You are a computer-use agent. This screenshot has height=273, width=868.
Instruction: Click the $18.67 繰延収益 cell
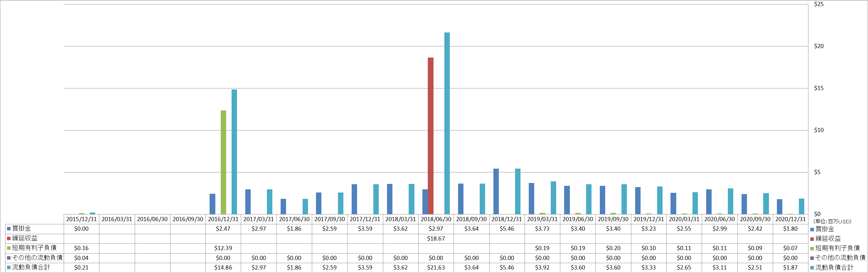[436, 239]
